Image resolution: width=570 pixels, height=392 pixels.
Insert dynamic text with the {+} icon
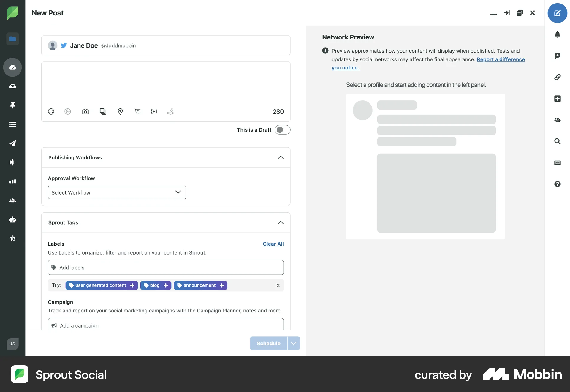[154, 111]
